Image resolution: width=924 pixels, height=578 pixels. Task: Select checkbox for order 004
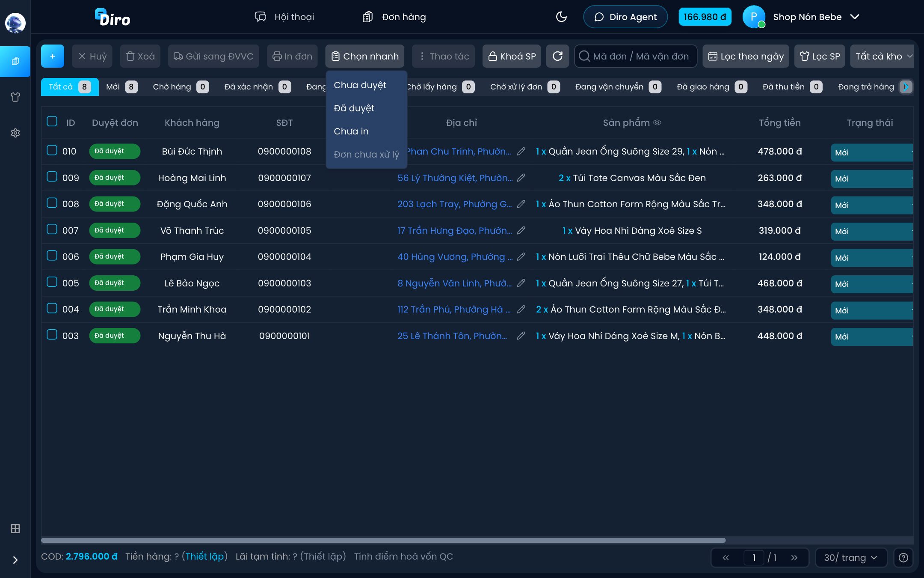[x=52, y=308]
